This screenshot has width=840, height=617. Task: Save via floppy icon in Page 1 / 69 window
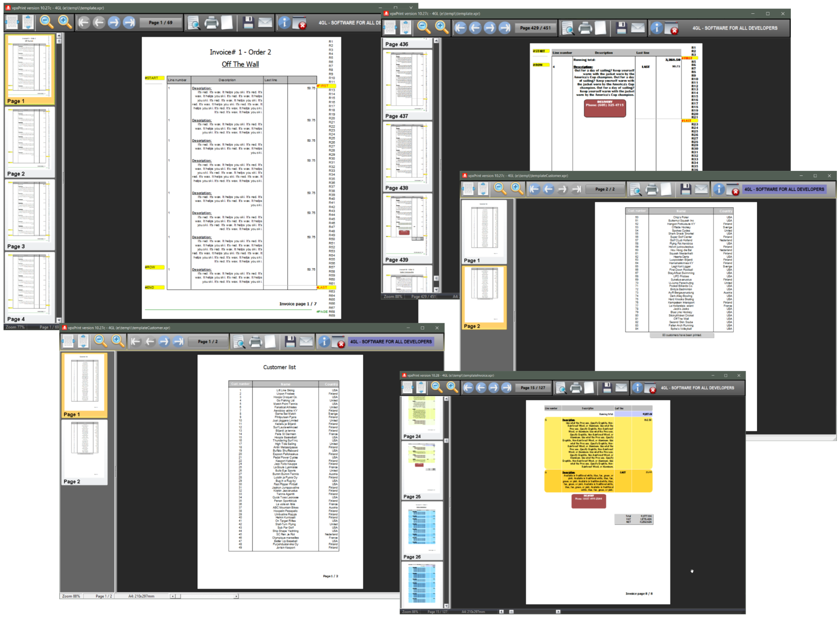[x=248, y=22]
